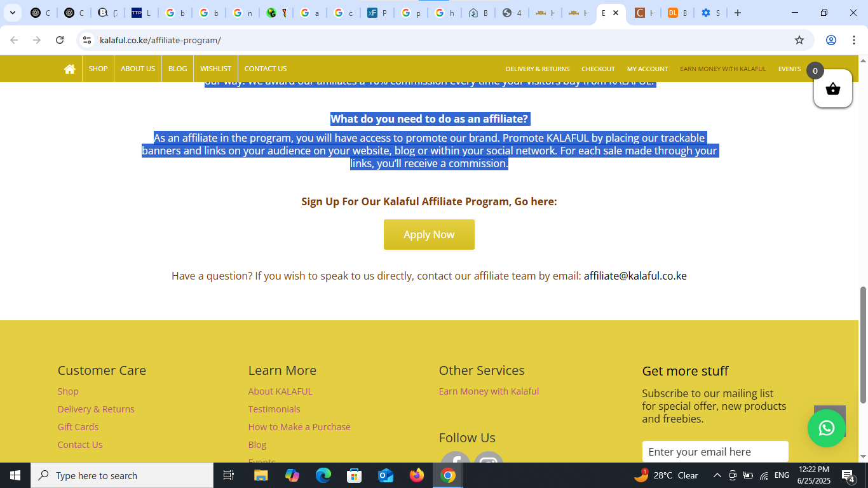Go to CHECKOUT in top menu

(x=598, y=69)
